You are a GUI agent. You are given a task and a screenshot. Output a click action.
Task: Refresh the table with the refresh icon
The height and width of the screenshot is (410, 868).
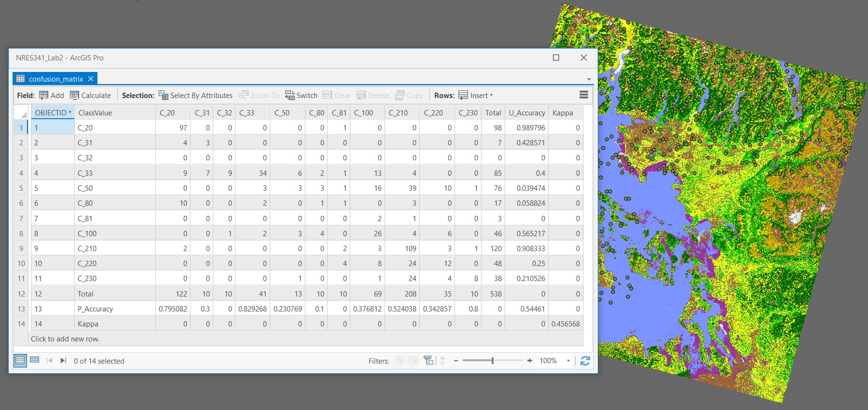coord(585,361)
